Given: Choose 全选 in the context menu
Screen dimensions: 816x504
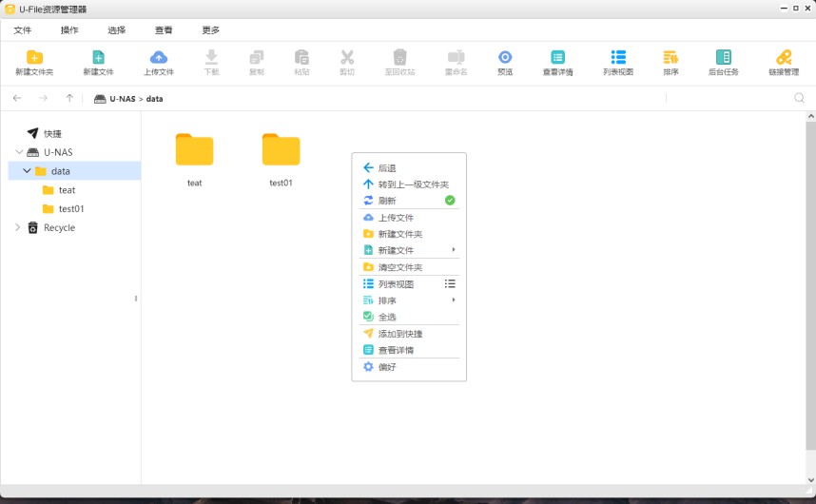Looking at the screenshot, I should (x=409, y=317).
